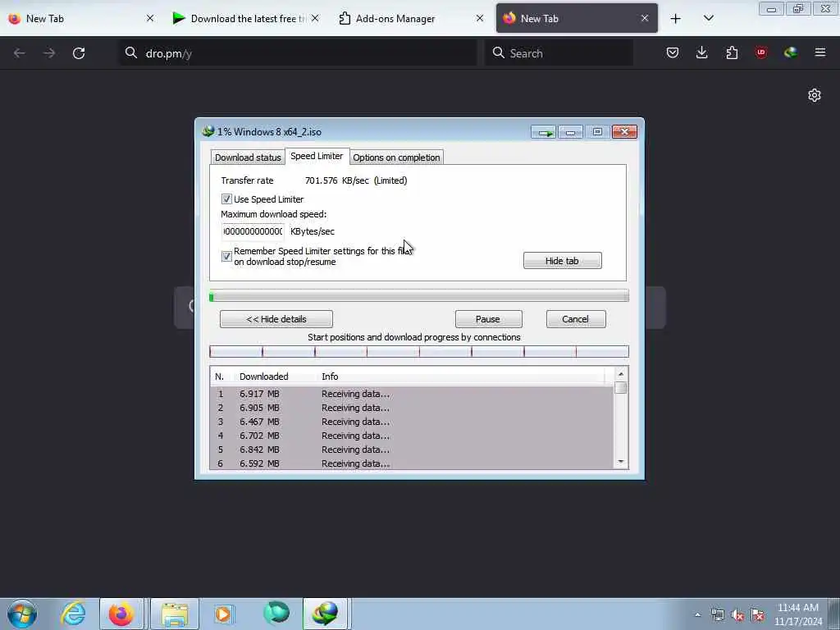Click the Show desktop strip

pyautogui.click(x=834, y=614)
